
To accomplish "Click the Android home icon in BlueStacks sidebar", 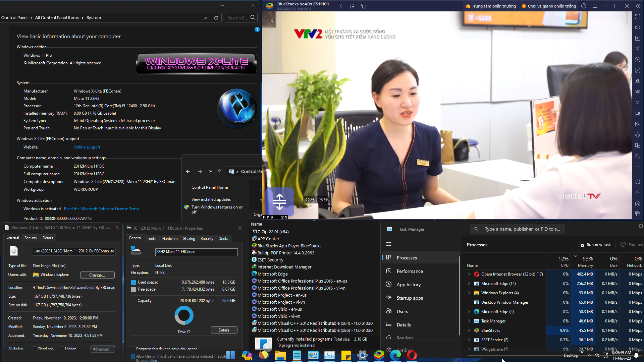I will pos(638,203).
